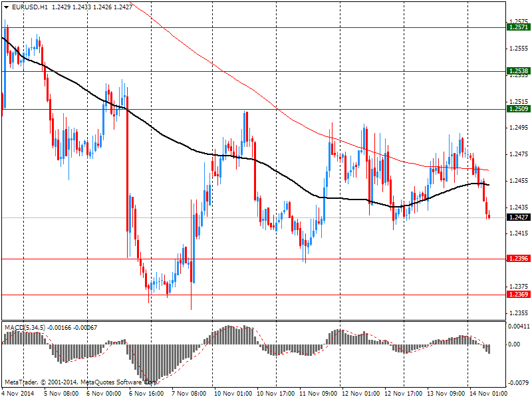The width and height of the screenshot is (532, 399).
Task: Click the EURUSD,H1 chart title text
Action: 29,7
